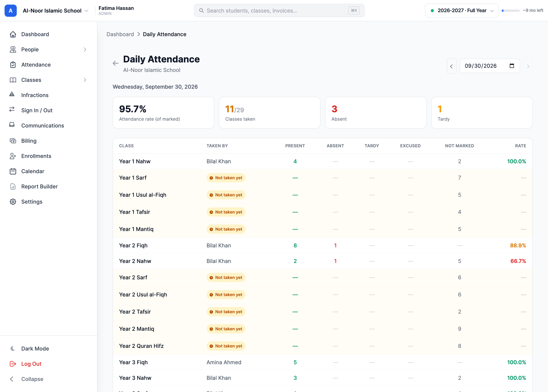
Task: Open the calendar picker icon in date field
Action: click(x=512, y=66)
